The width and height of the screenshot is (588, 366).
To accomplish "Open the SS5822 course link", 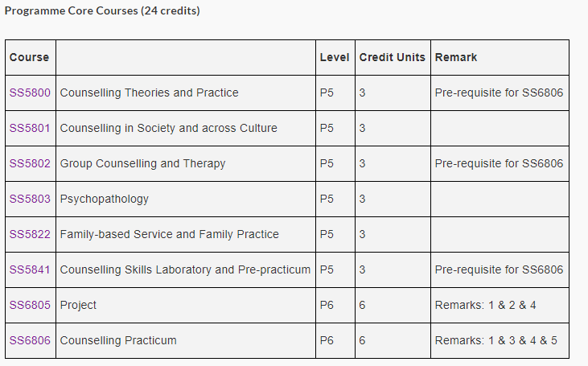I will click(30, 234).
